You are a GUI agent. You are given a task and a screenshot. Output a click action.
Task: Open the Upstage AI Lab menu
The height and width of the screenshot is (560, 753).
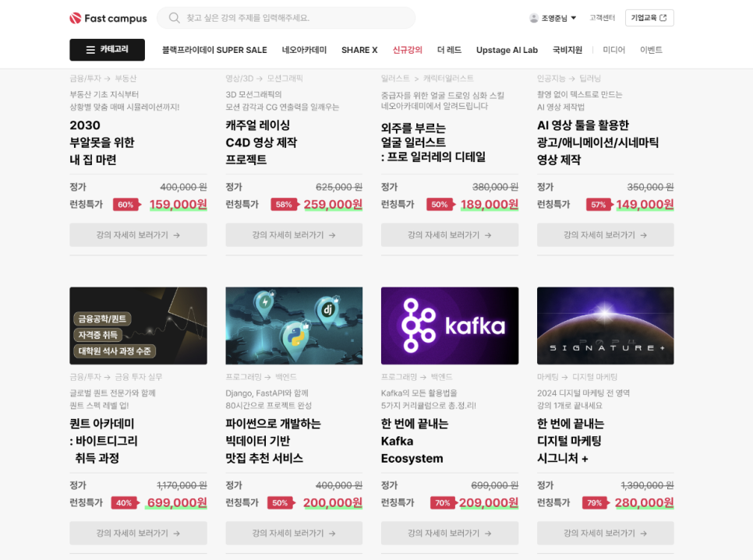507,50
